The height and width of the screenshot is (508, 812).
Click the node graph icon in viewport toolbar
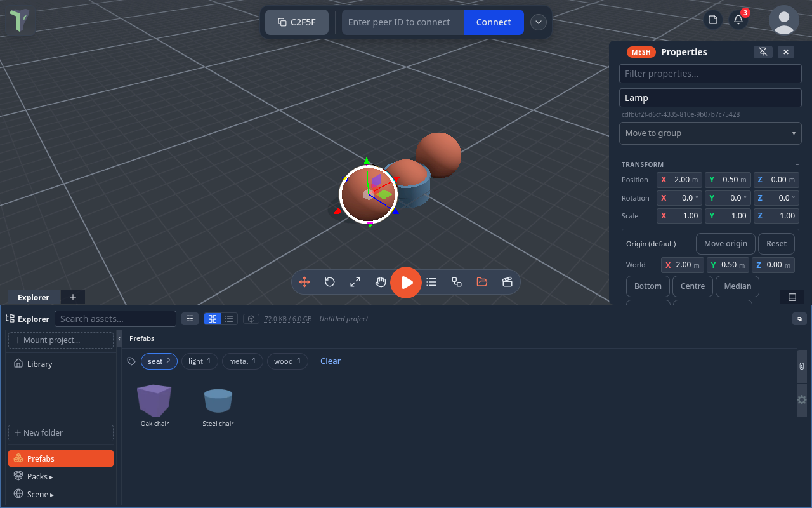[457, 282]
